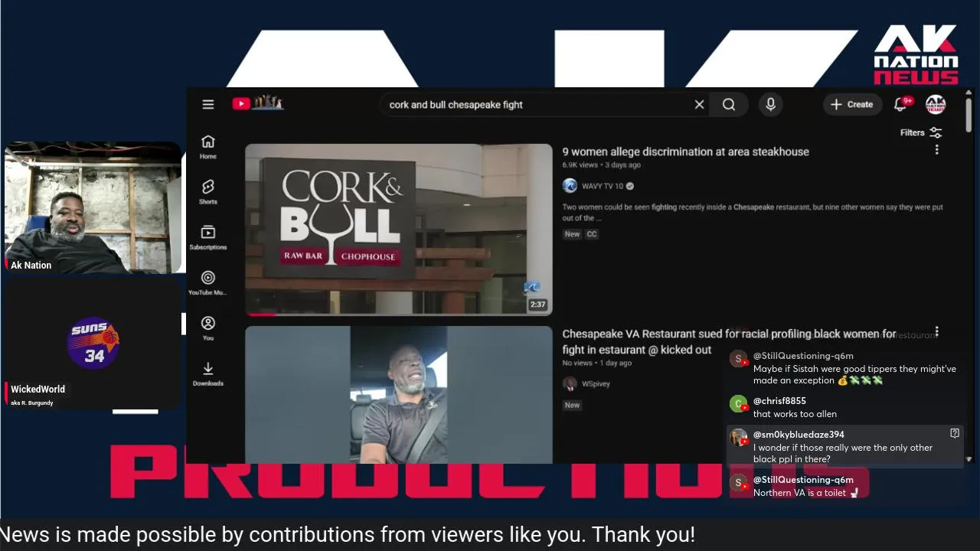Viewport: 980px width, 551px height.
Task: Click the Suns 34 avatar of WickedWorld
Action: pos(93,343)
